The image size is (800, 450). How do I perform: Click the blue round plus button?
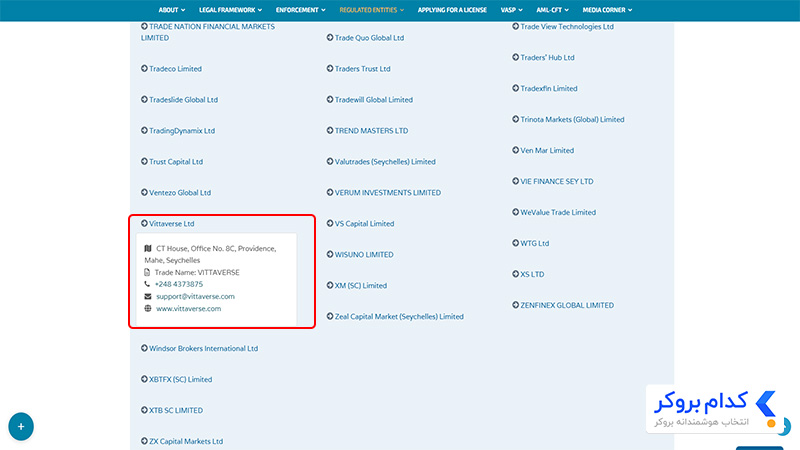click(x=21, y=427)
